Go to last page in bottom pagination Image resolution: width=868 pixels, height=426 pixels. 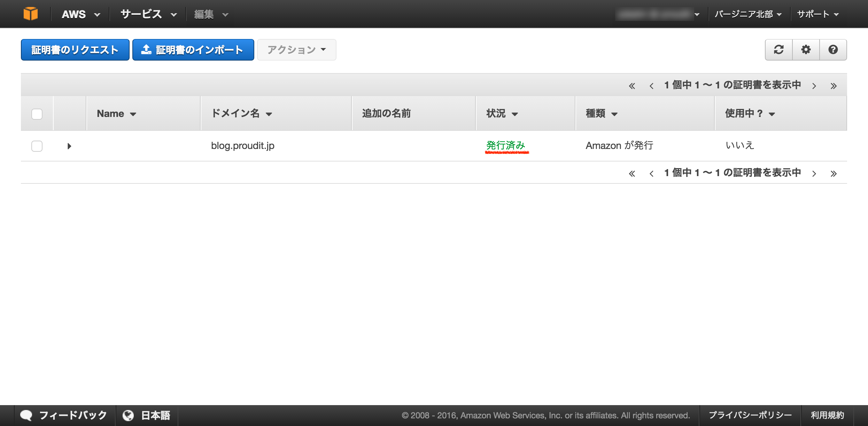tap(833, 173)
